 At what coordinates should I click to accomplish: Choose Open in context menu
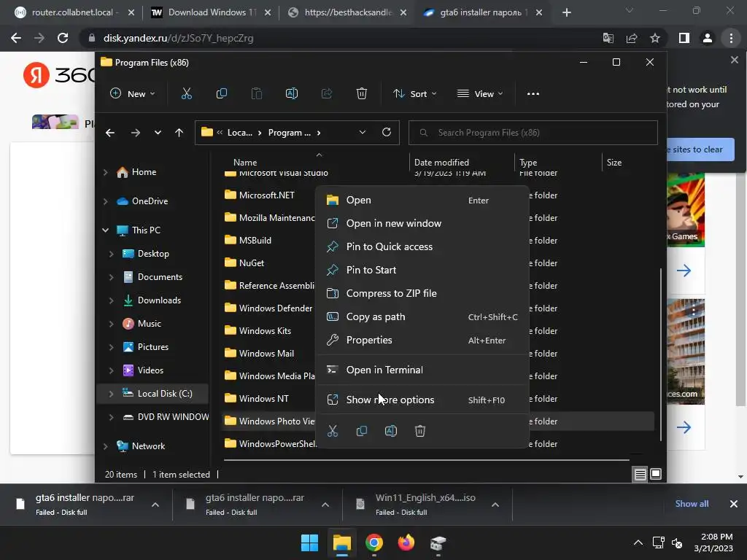(422, 200)
